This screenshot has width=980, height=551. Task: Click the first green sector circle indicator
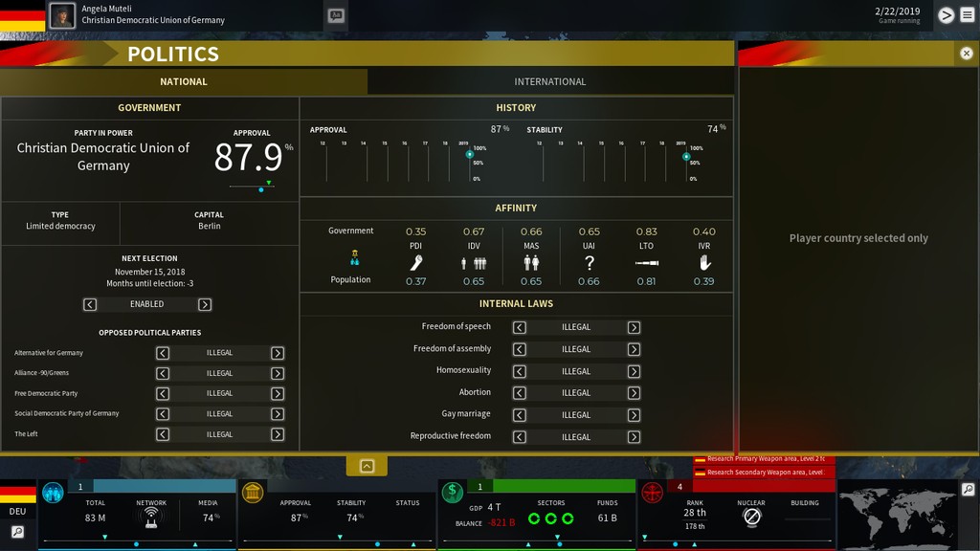(x=534, y=518)
